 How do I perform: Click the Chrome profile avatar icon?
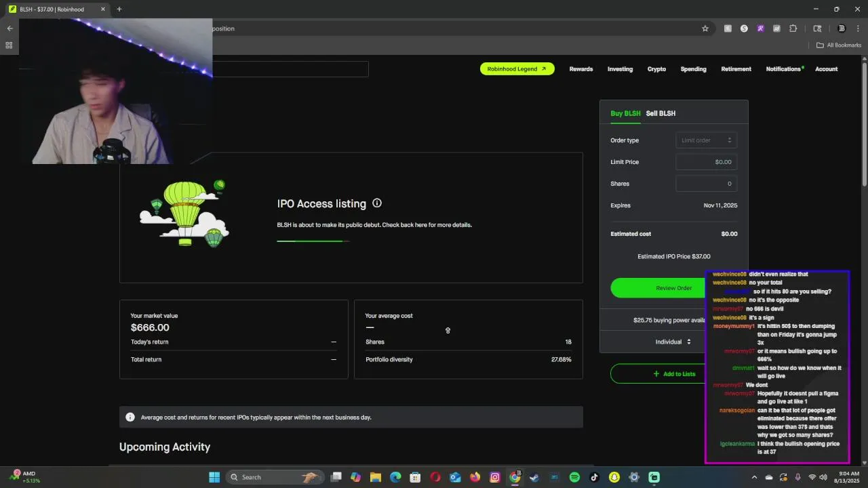842,28
